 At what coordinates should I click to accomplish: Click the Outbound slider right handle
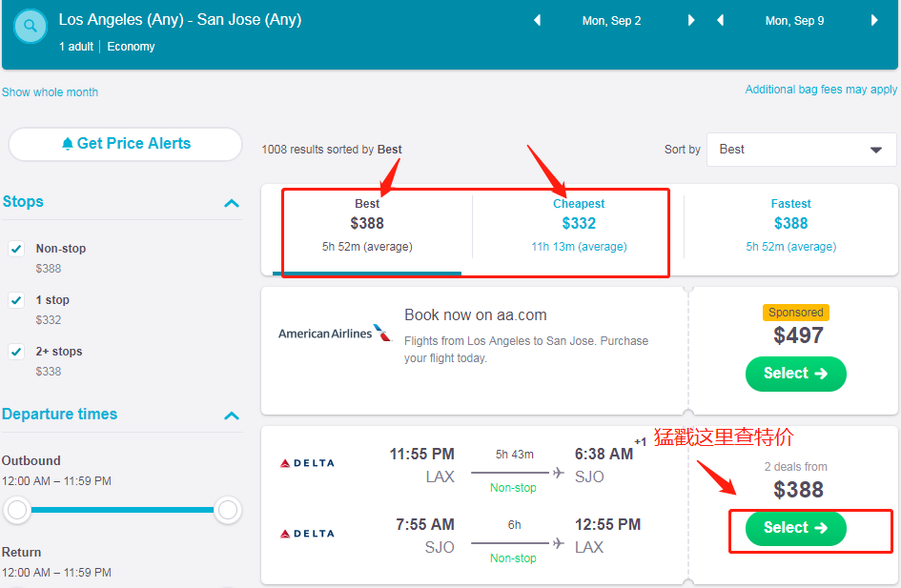tap(228, 510)
